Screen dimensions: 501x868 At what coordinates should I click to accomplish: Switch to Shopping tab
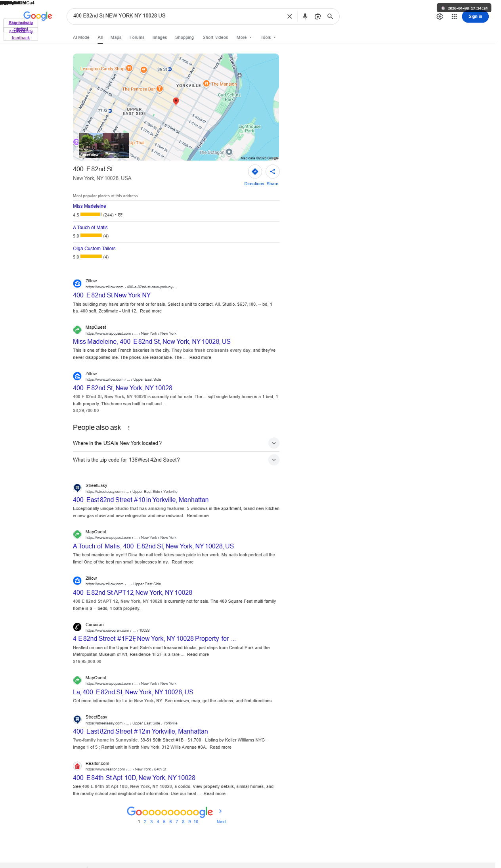184,38
